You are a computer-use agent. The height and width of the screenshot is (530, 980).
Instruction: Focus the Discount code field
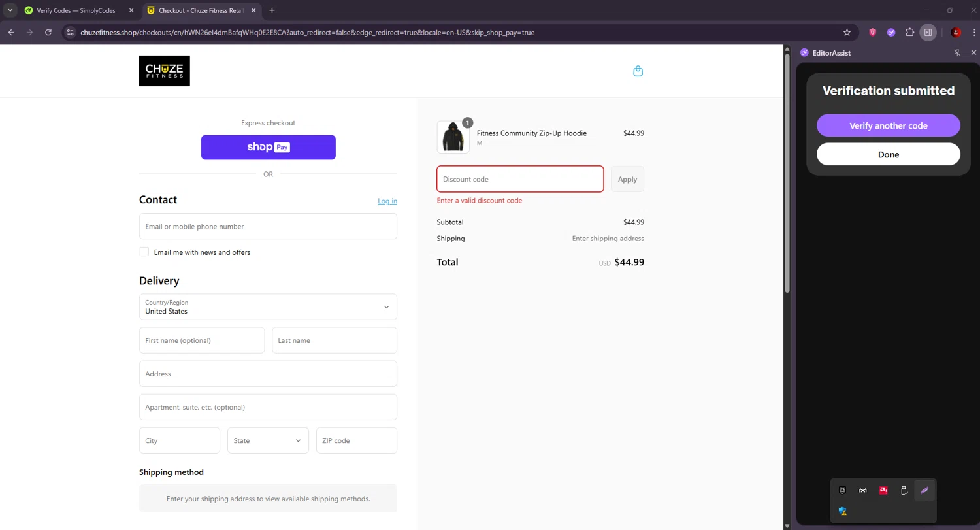[520, 179]
